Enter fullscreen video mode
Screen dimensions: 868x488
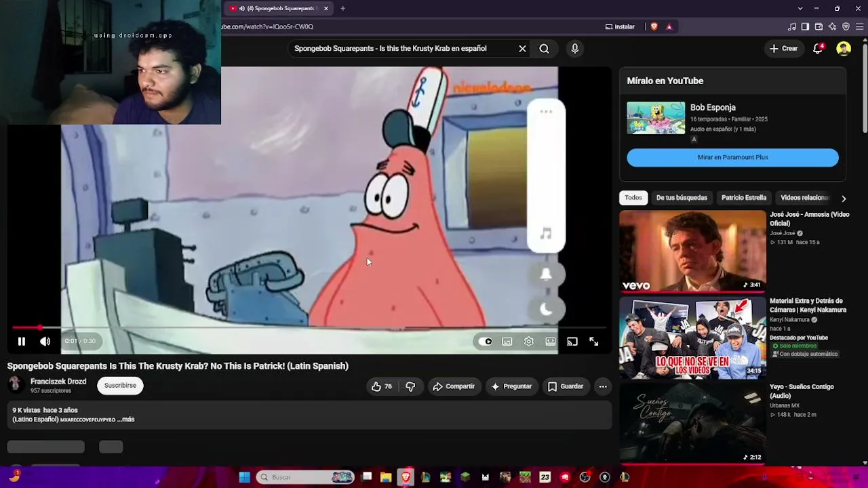click(594, 342)
